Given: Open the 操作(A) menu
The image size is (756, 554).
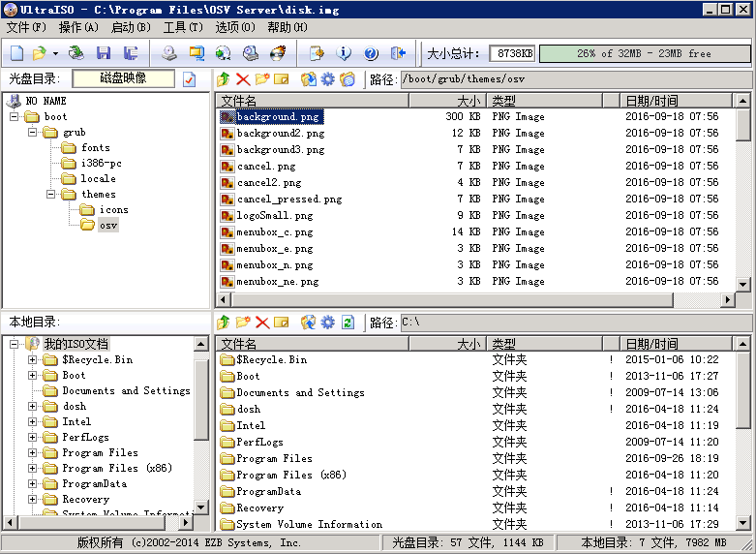Looking at the screenshot, I should coord(78,27).
